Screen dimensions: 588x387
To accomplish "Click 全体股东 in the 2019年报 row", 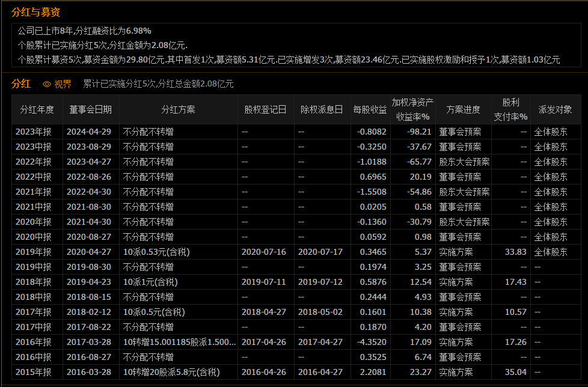I will pyautogui.click(x=551, y=252).
